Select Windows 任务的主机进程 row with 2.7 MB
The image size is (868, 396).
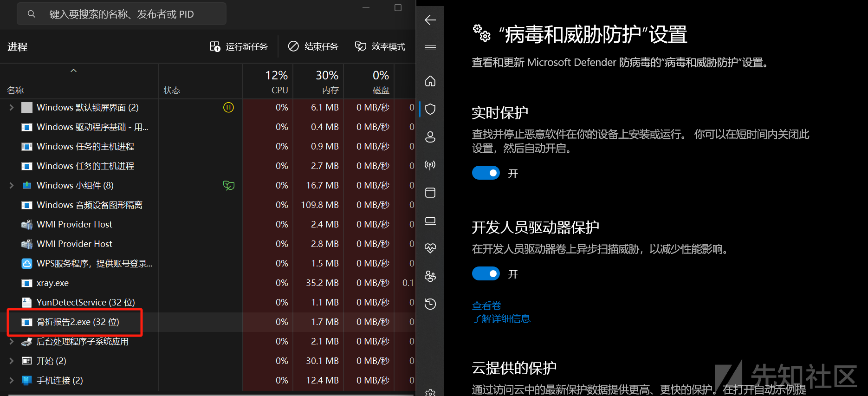pyautogui.click(x=207, y=166)
